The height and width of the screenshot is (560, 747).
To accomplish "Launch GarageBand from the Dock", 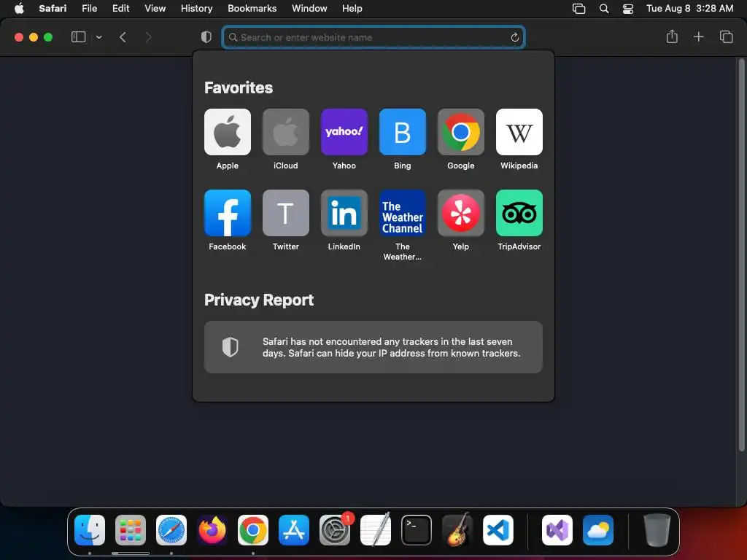I will tap(457, 530).
